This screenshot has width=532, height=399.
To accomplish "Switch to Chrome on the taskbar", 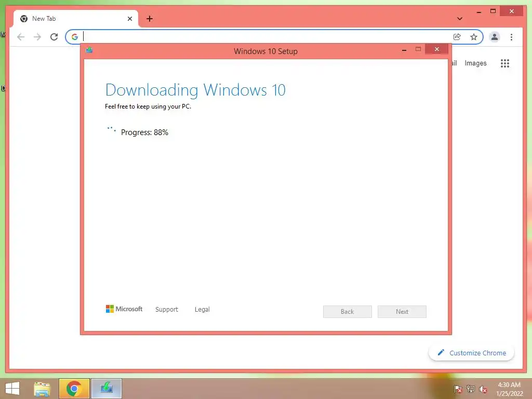I will (x=74, y=389).
